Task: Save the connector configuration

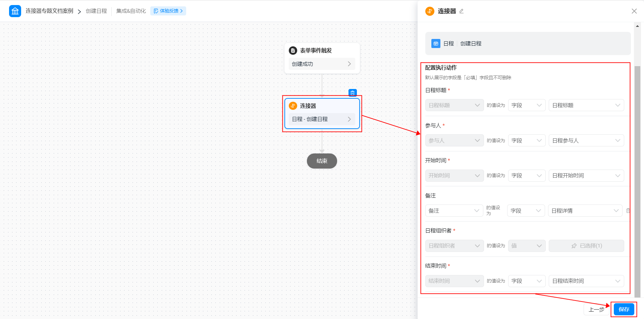Action: [x=624, y=309]
